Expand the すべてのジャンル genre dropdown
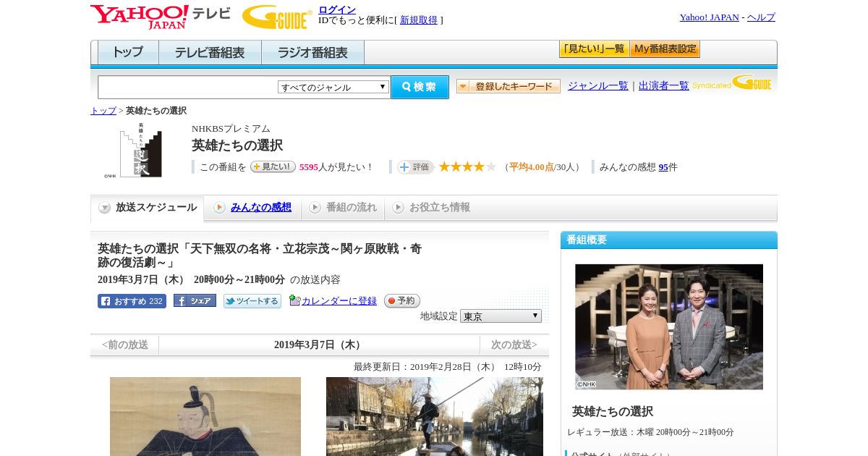868x456 pixels. click(x=333, y=87)
